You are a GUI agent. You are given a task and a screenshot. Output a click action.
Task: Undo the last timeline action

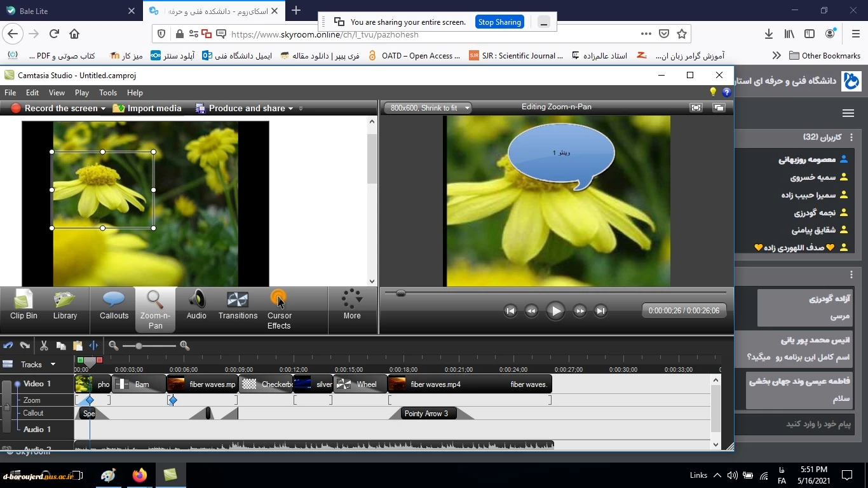(x=8, y=346)
